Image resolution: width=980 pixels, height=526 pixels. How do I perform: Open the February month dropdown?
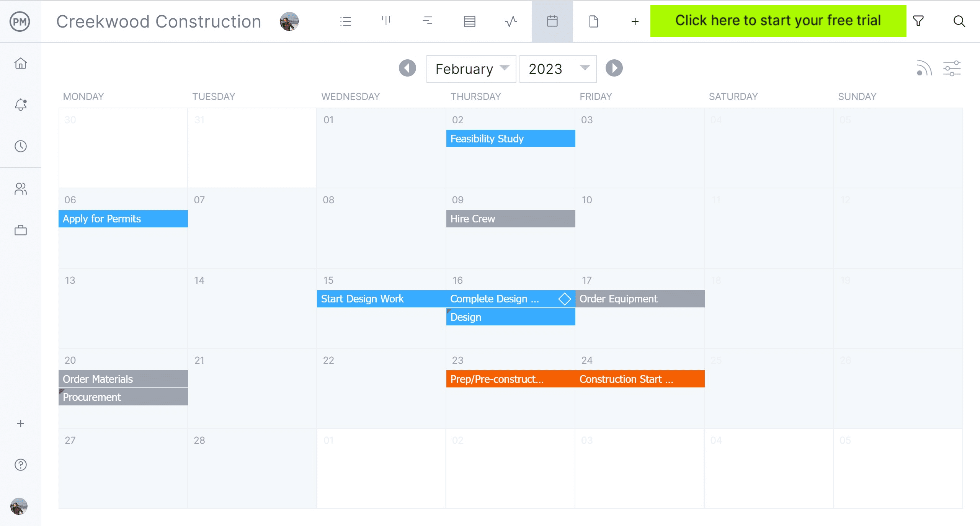pos(471,69)
